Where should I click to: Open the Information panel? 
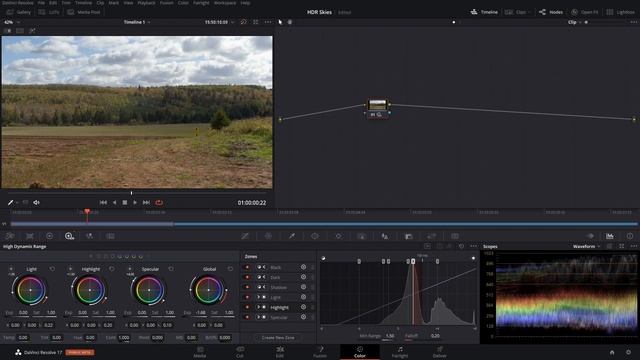(630, 236)
